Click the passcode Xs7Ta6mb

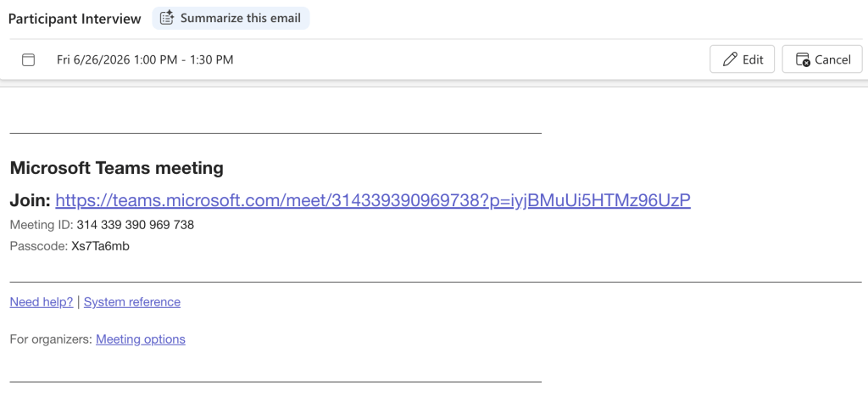click(x=100, y=246)
